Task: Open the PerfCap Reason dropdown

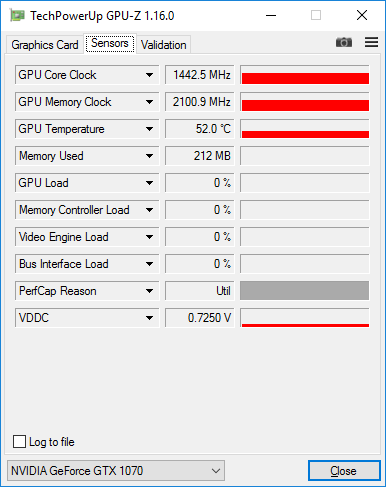Action: (x=87, y=291)
